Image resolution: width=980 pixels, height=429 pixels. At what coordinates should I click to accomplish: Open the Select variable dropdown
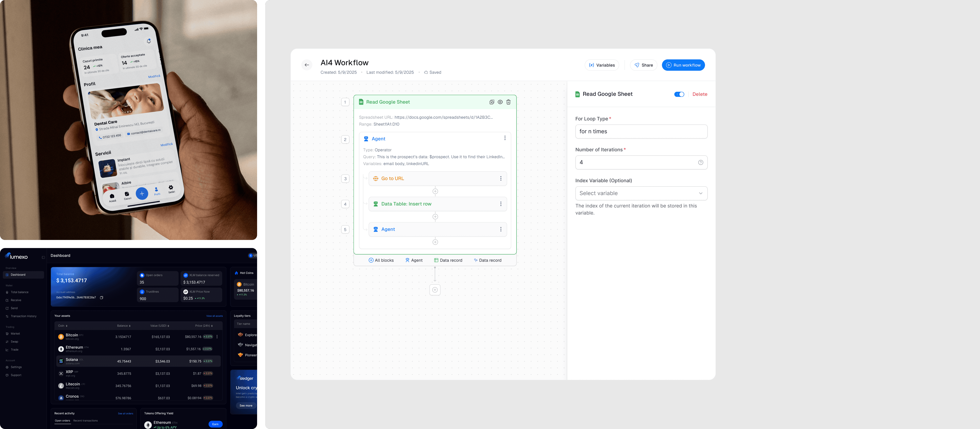coord(641,193)
